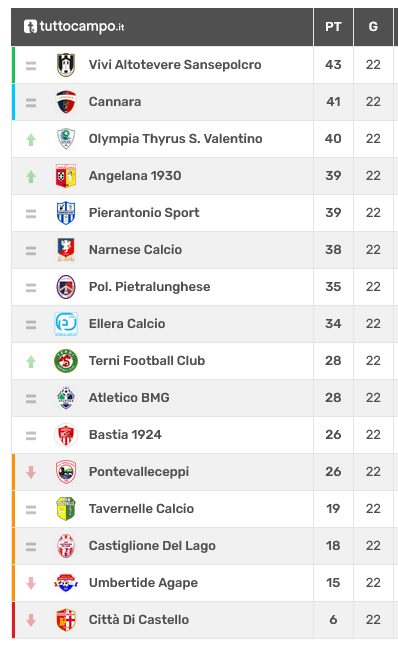The height and width of the screenshot is (646, 398).
Task: Click the red down arrow beside Pontevalleceppi
Action: click(x=31, y=472)
